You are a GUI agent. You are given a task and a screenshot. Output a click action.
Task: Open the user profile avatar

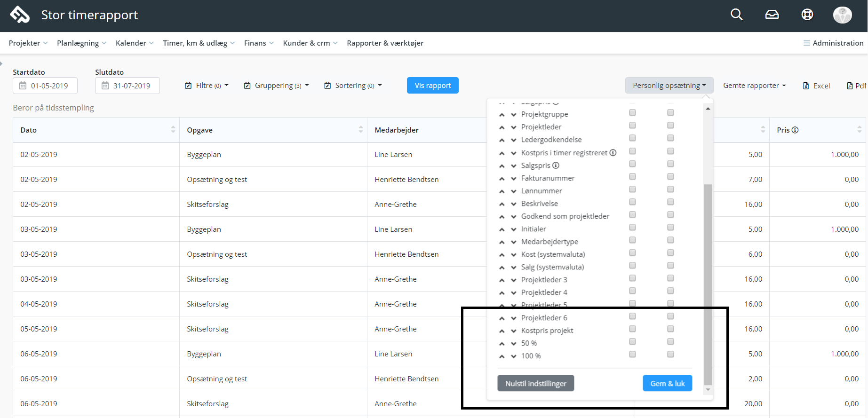coord(842,15)
